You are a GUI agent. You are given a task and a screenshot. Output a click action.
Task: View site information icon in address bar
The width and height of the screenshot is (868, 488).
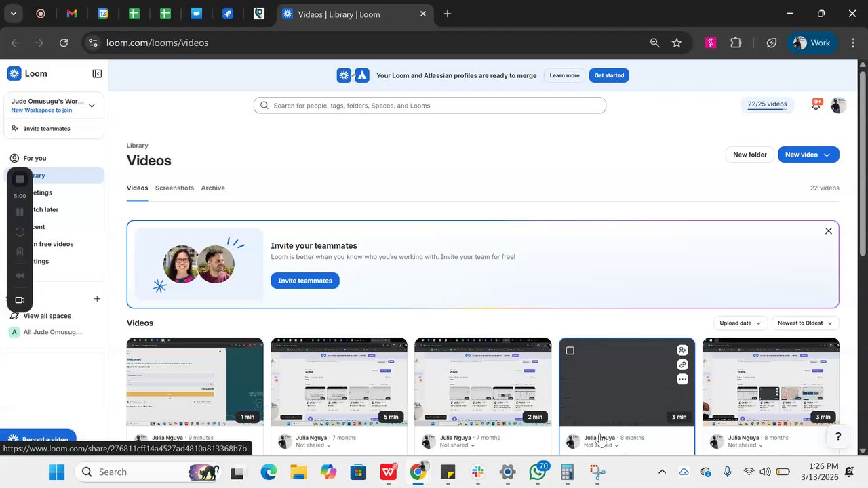[93, 43]
